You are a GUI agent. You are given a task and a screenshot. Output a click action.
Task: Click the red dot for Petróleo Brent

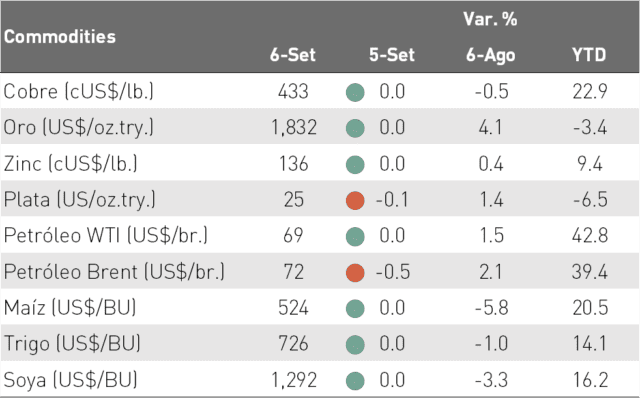[355, 273]
